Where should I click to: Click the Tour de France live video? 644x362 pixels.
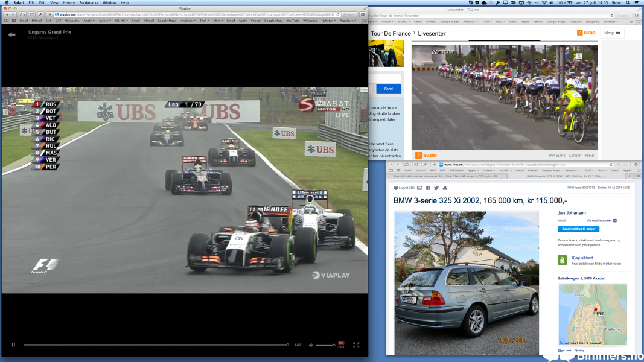click(x=505, y=97)
